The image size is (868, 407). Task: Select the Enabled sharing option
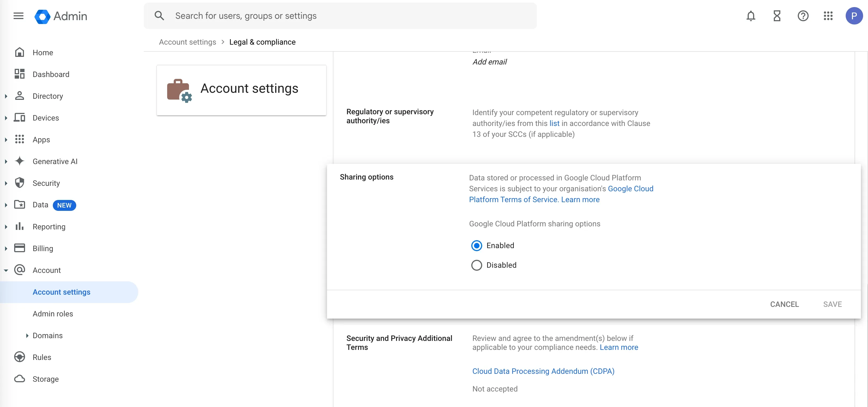tap(476, 245)
